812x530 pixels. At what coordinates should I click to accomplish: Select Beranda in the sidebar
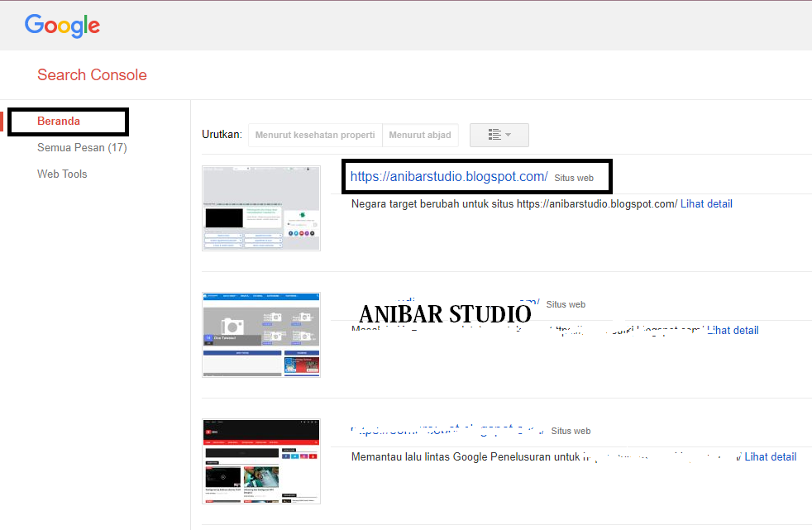(x=59, y=121)
